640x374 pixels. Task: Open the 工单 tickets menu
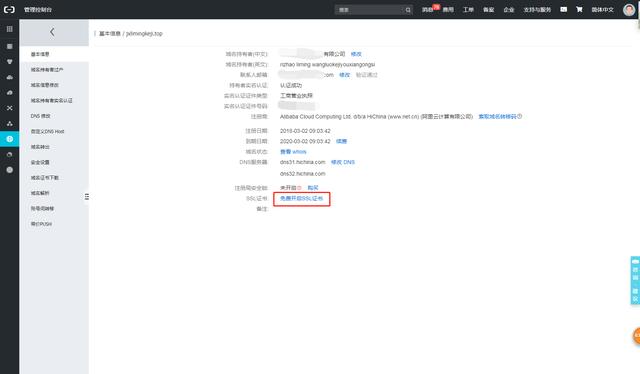[x=468, y=10]
